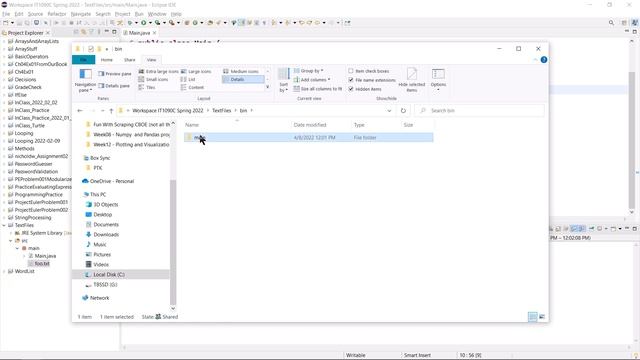Click the Explorer help question mark icon
Screen dimensions: 640x360
click(544, 60)
